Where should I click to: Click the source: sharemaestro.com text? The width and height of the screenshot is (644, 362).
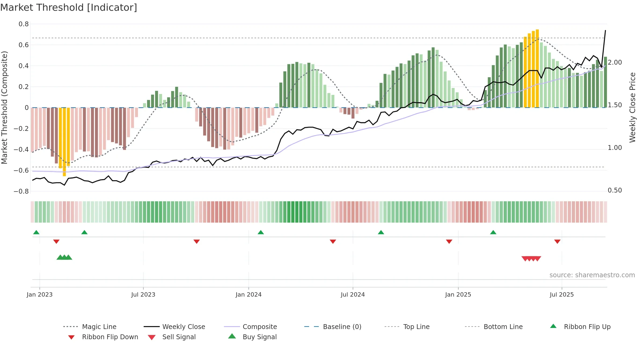coord(592,275)
